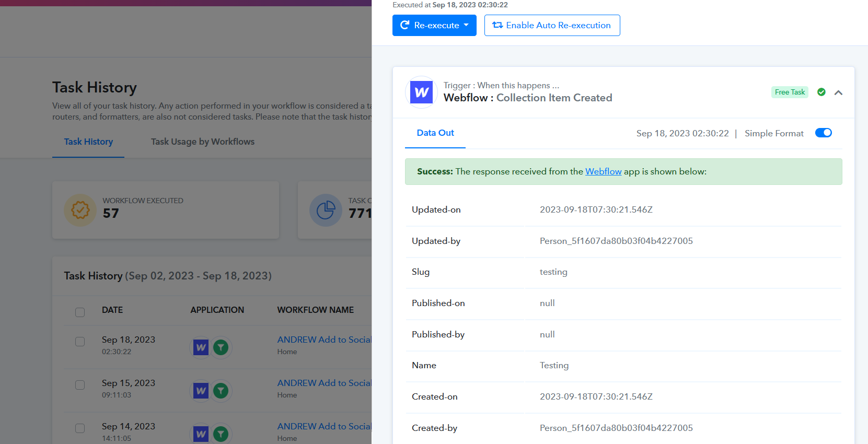Check the Sep 14, 2023 row checkbox

80,428
